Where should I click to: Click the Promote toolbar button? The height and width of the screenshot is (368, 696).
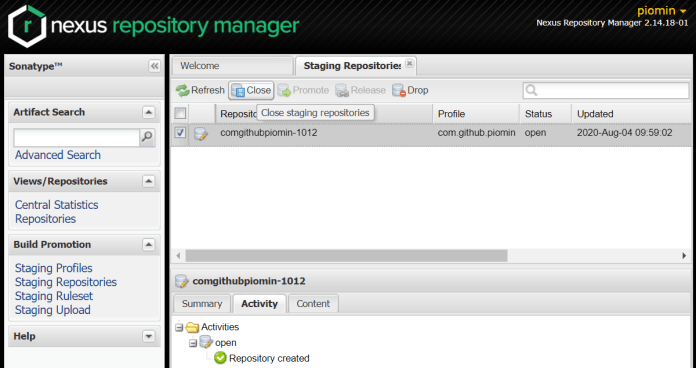tap(303, 91)
